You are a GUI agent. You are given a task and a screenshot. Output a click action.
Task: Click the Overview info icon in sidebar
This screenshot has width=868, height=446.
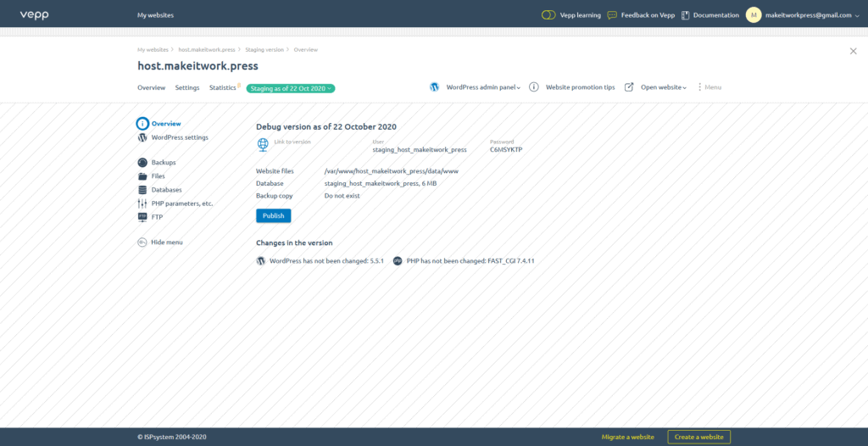(x=142, y=124)
